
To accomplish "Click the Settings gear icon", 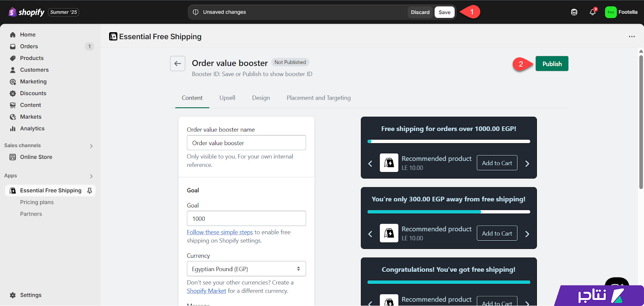I will [x=13, y=295].
